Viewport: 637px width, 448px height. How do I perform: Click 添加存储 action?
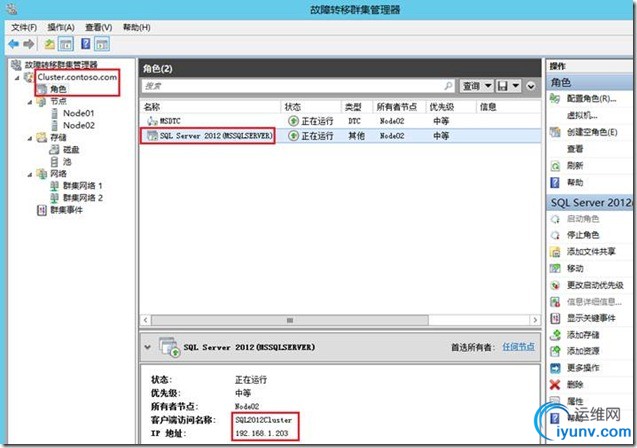[x=583, y=335]
